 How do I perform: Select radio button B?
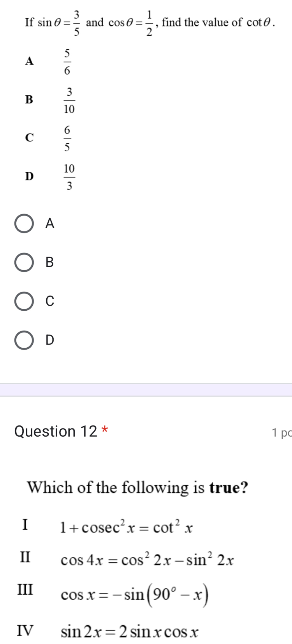[x=24, y=262]
